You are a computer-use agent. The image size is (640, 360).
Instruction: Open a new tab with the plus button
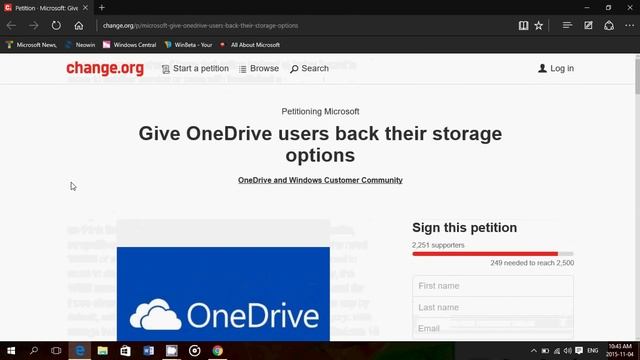tap(102, 7)
